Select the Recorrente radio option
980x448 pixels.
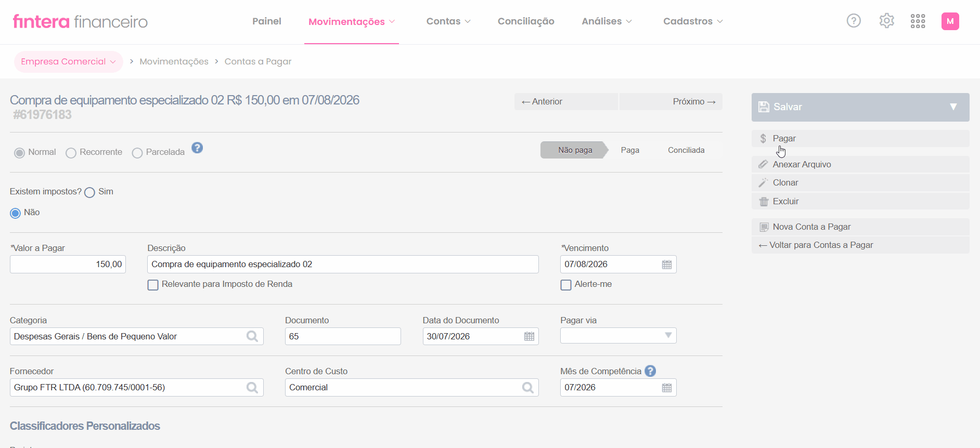tap(71, 153)
